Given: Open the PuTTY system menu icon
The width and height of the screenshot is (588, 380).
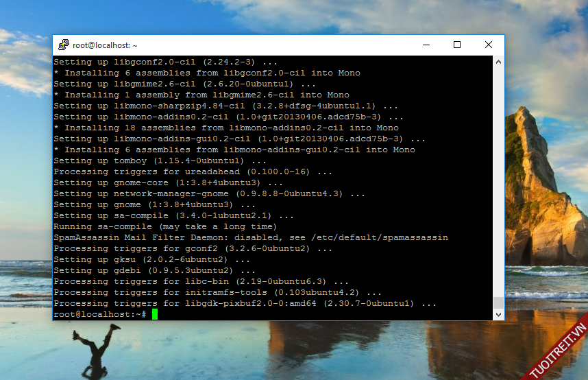Looking at the screenshot, I should pyautogui.click(x=63, y=45).
